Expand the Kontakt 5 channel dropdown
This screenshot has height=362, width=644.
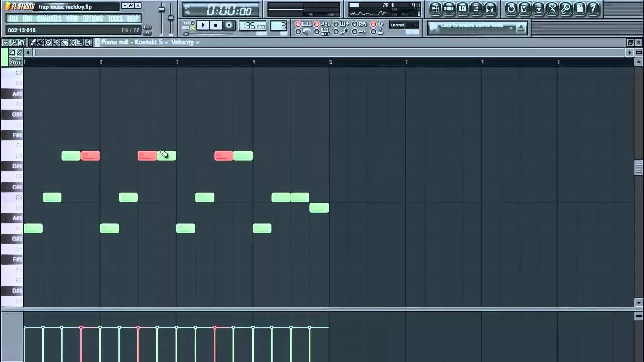167,43
